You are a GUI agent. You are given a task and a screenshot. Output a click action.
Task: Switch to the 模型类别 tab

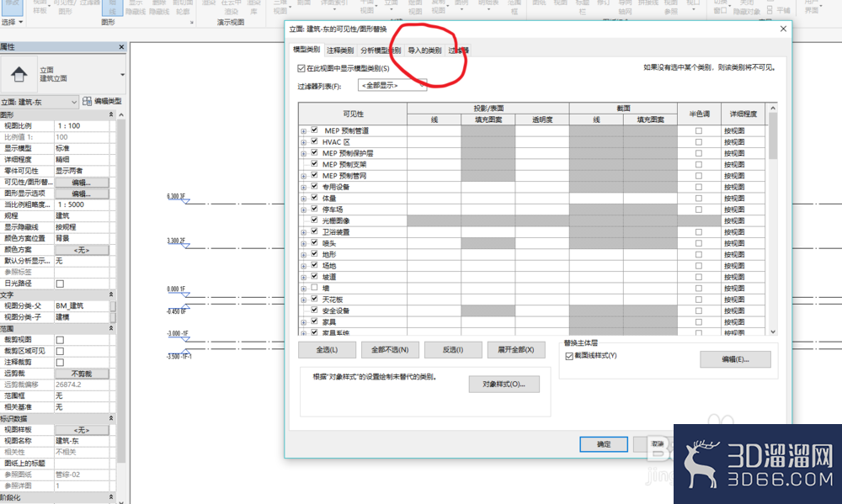click(306, 50)
